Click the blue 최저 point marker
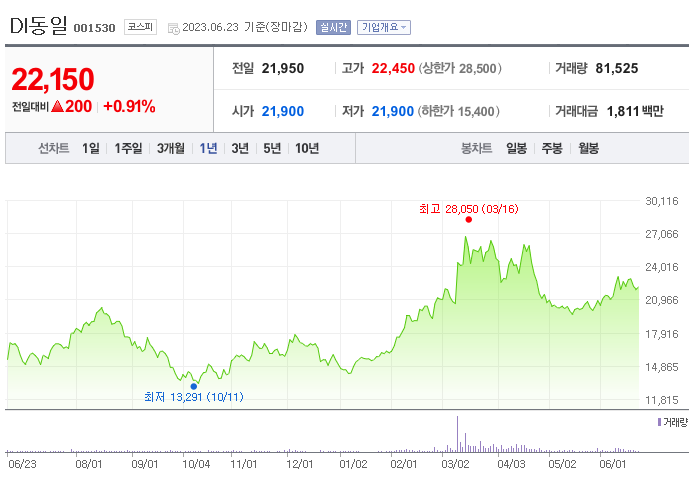689x485 pixels. 194,386
